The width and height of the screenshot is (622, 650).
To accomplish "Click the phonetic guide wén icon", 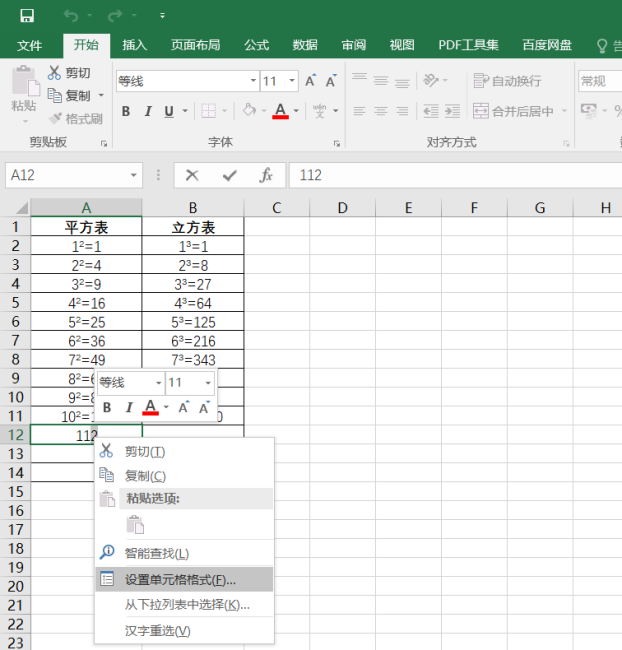I will [319, 111].
